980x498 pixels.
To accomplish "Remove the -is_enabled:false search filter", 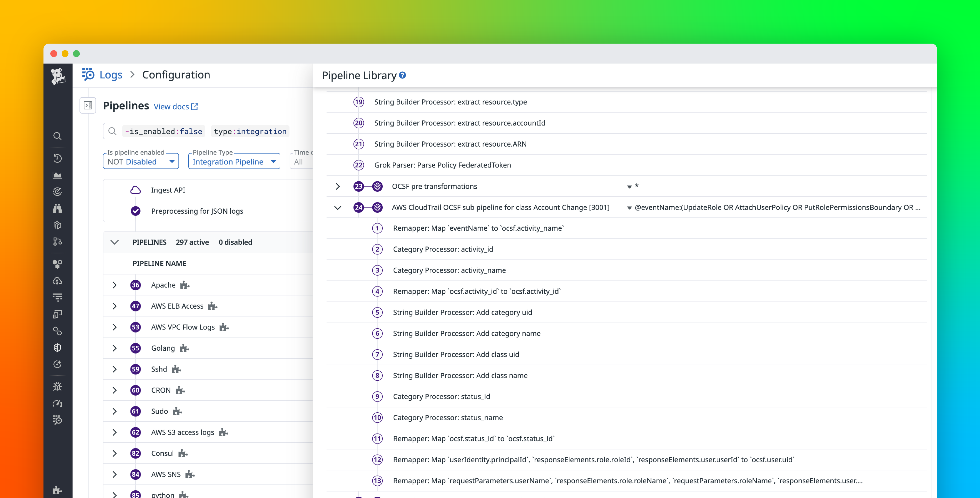I will pos(164,131).
